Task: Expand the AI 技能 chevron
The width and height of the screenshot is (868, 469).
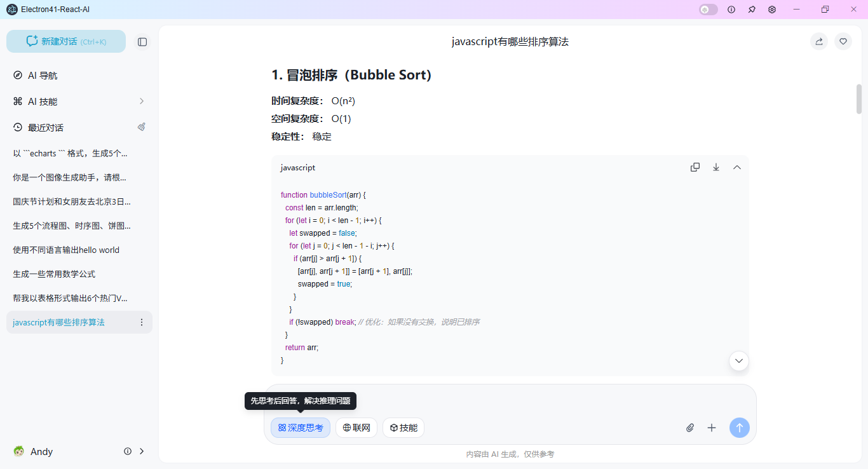Action: point(142,101)
